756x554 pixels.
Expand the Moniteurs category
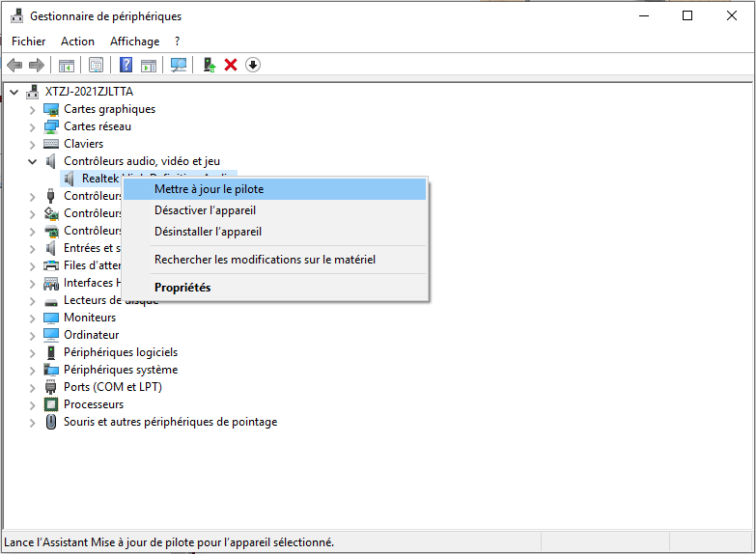pos(32,319)
